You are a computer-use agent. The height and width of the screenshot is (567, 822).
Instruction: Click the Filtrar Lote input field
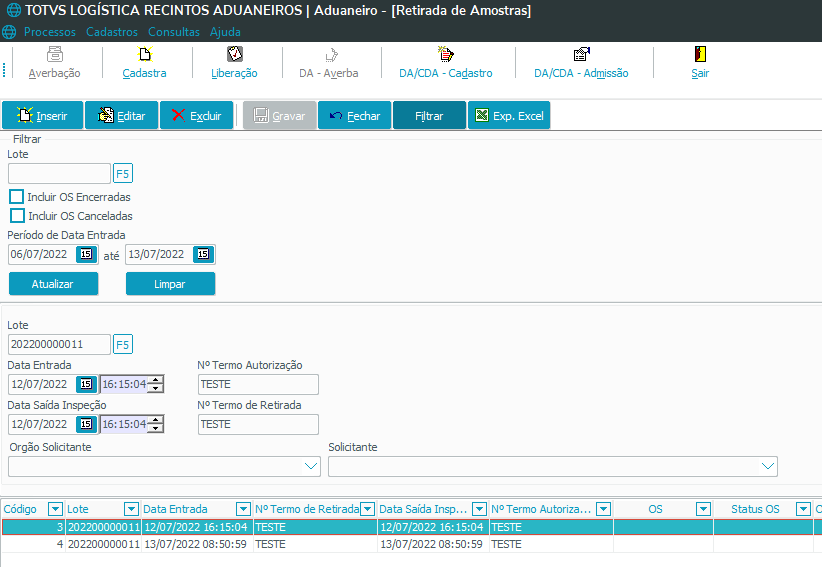[x=59, y=173]
